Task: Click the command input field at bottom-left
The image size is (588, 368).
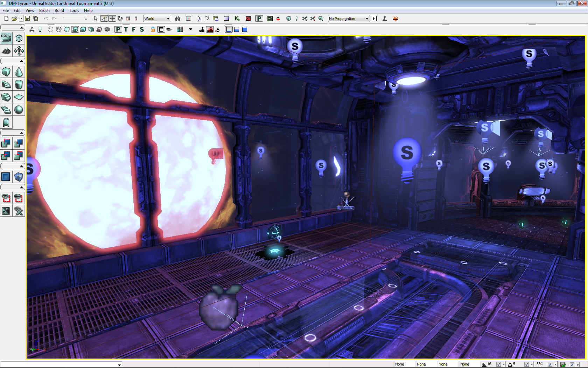Action: click(x=61, y=364)
